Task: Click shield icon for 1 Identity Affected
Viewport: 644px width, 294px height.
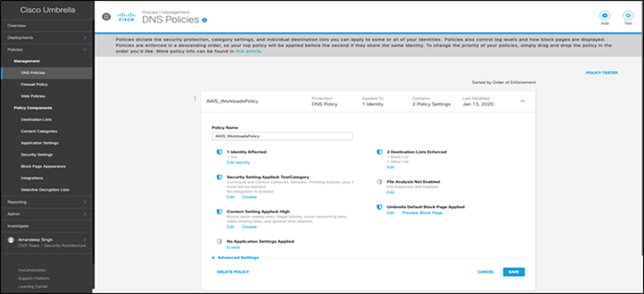Action: click(219, 152)
